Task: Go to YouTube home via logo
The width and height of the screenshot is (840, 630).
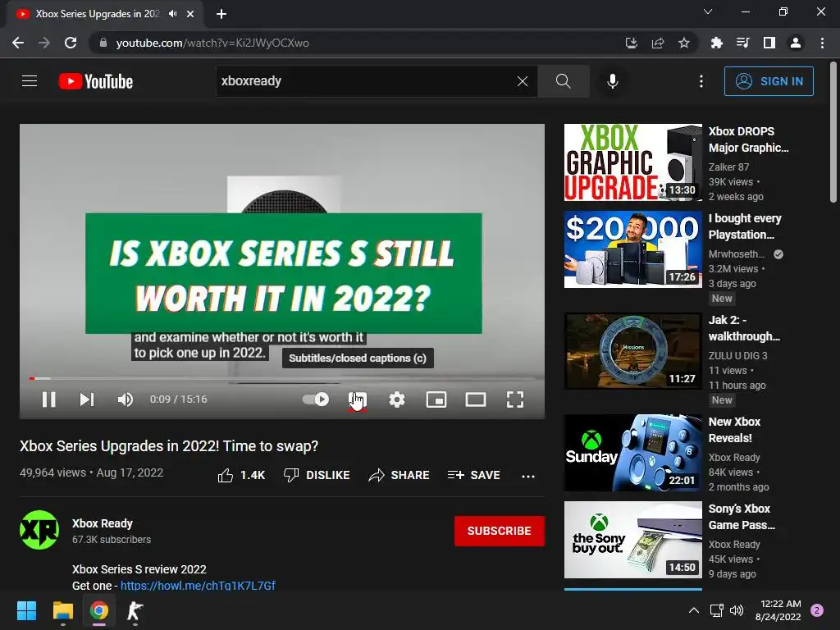Action: click(x=96, y=81)
